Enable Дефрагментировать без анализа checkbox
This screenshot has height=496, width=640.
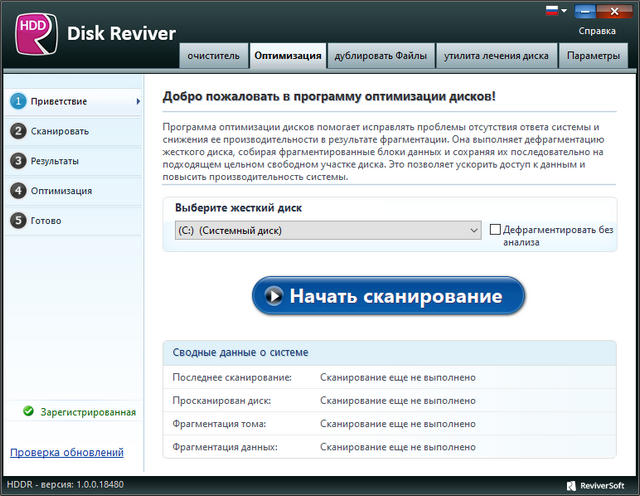click(495, 230)
